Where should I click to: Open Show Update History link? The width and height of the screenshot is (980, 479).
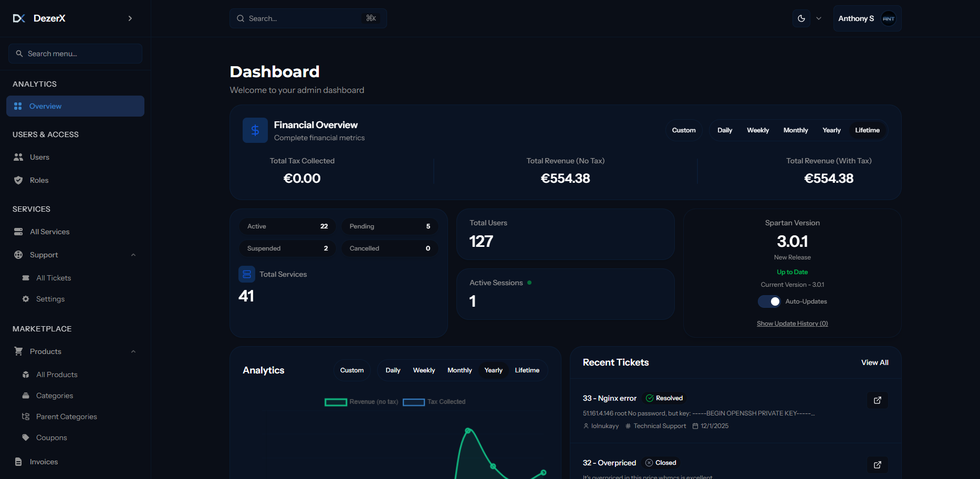pos(792,324)
